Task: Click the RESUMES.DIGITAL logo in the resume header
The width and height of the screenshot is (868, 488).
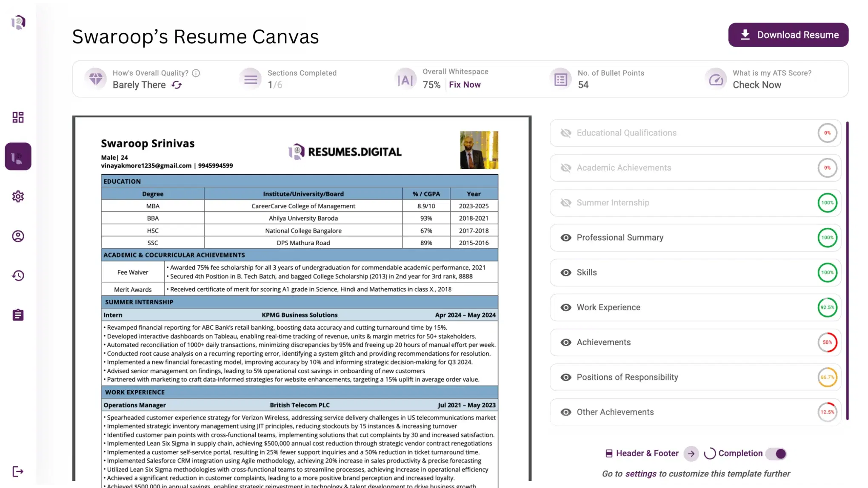Action: [x=345, y=152]
